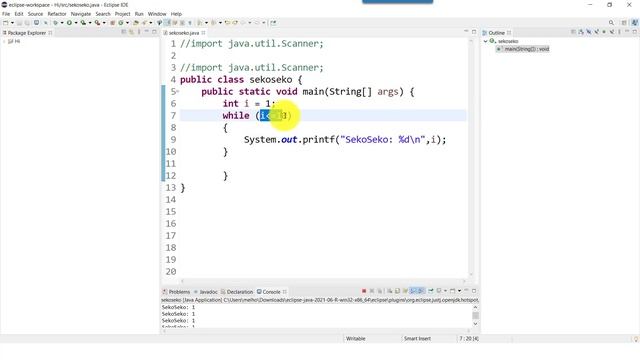Toggle Hide Fields in Outline toolbar

589,32
